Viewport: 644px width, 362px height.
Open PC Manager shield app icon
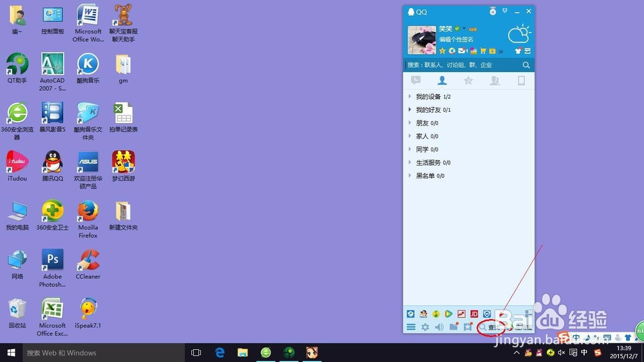tap(487, 314)
